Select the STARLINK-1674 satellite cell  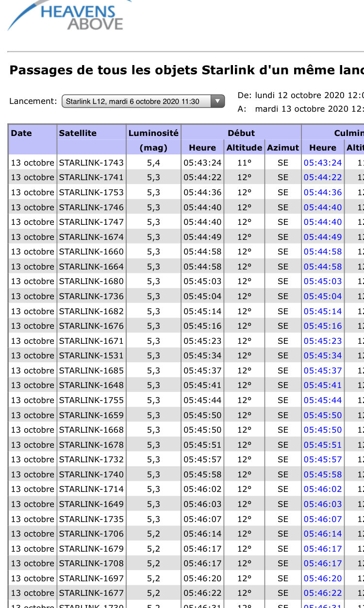[x=91, y=237]
